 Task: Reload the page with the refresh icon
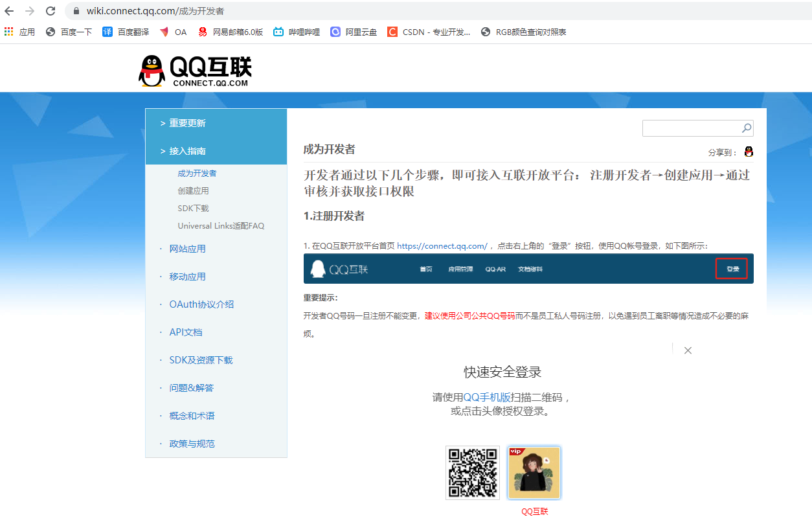(x=51, y=11)
